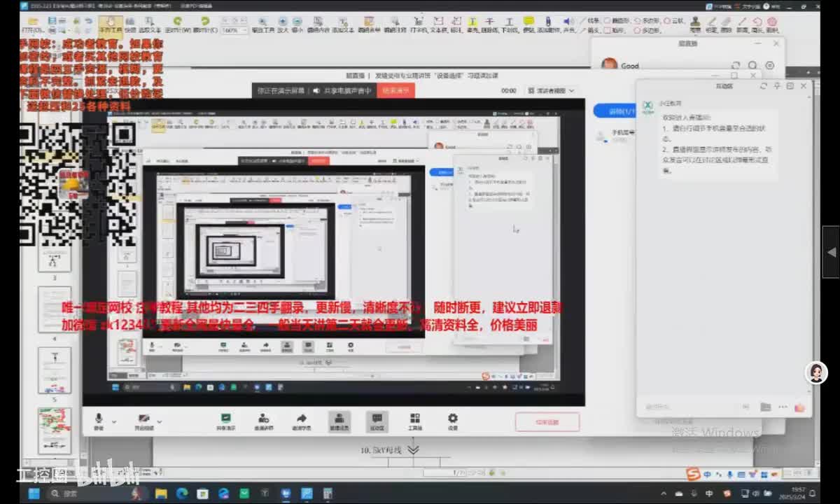The width and height of the screenshot is (840, 504).
Task: Select the stamp tool icon
Action: [695, 25]
